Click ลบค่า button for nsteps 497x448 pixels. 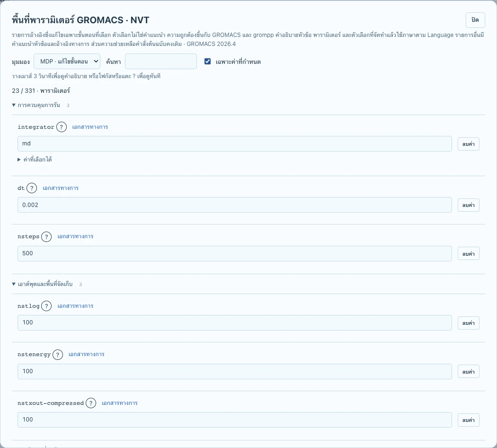tap(469, 254)
